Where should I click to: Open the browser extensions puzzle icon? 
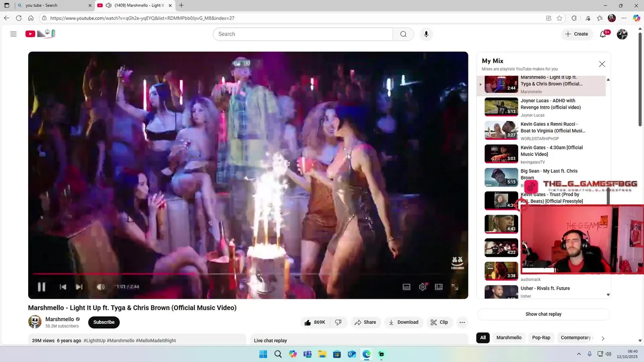[x=574, y=18]
